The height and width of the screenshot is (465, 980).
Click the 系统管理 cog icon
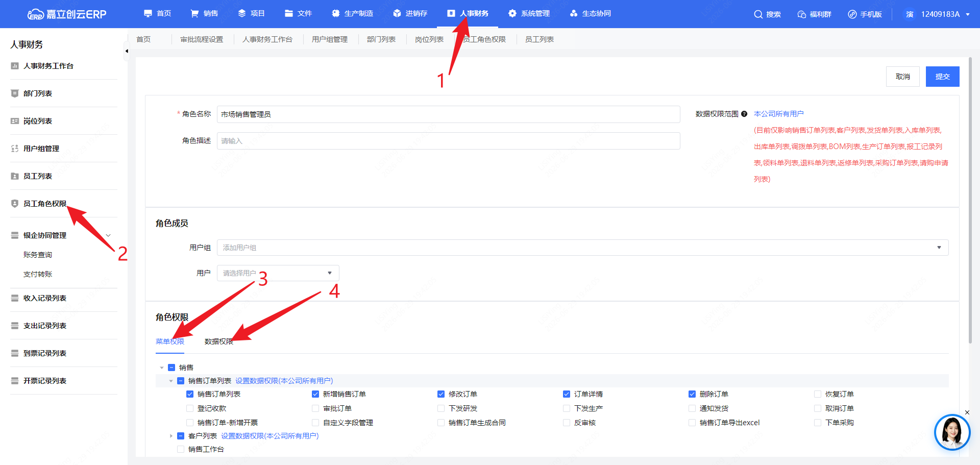[x=512, y=13]
